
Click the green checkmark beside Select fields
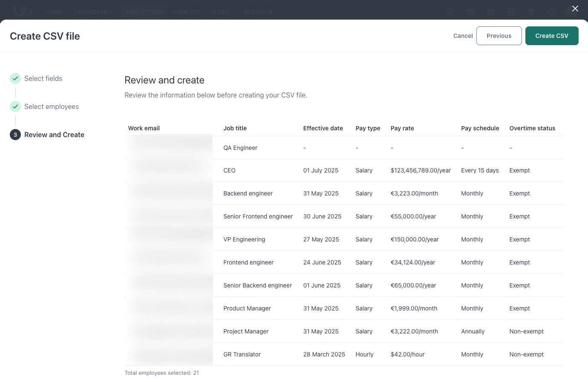[x=15, y=78]
